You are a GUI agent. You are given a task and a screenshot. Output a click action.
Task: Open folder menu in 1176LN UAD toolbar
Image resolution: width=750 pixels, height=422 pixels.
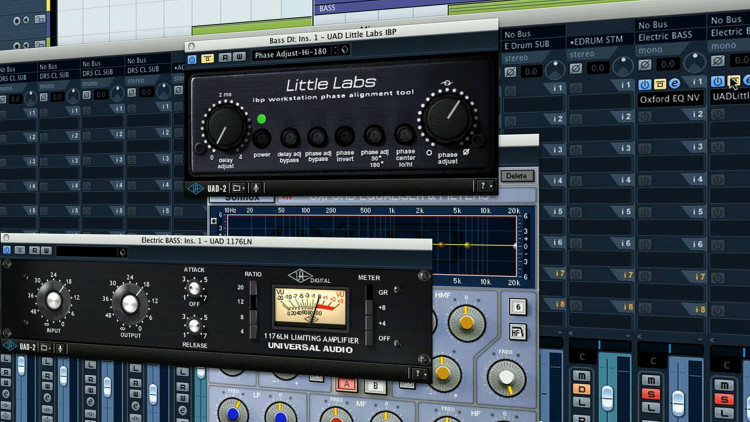coord(45,347)
